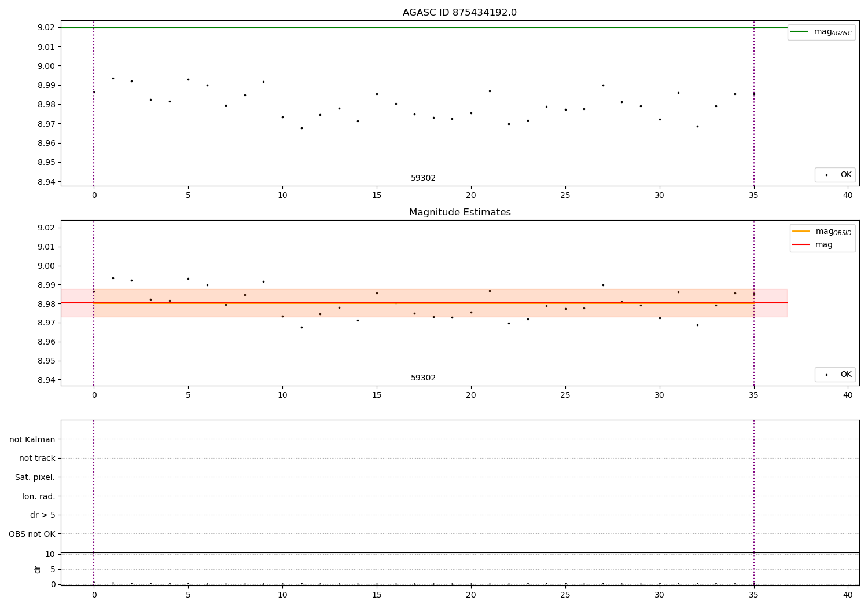Viewport: 868px width, 608px height.
Task: Click the 'mag' text in the middle legend
Action: pyautogui.click(x=824, y=245)
